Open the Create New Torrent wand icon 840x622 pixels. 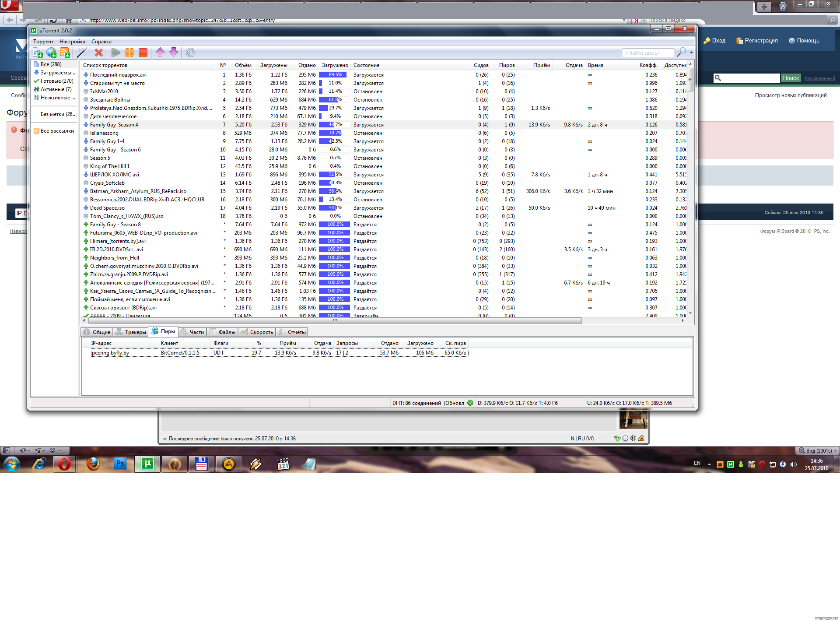click(82, 53)
